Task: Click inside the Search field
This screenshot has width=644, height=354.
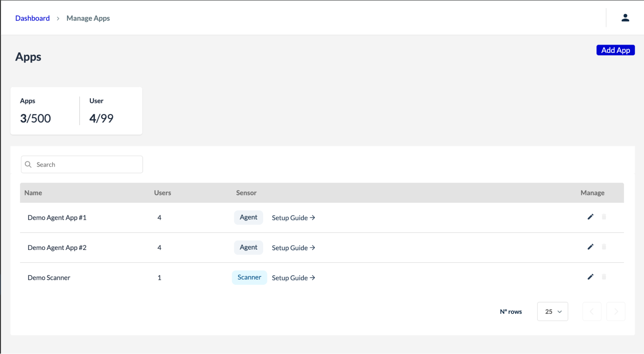Action: [x=82, y=164]
